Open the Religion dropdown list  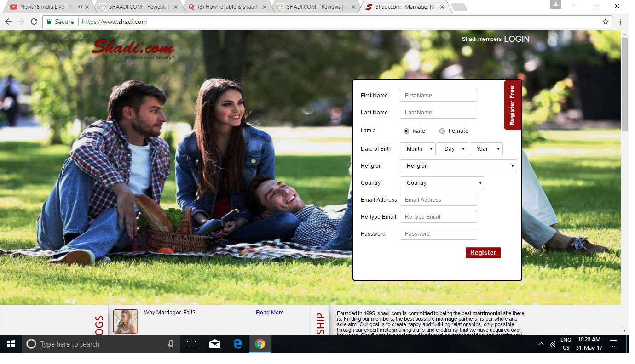(x=458, y=166)
